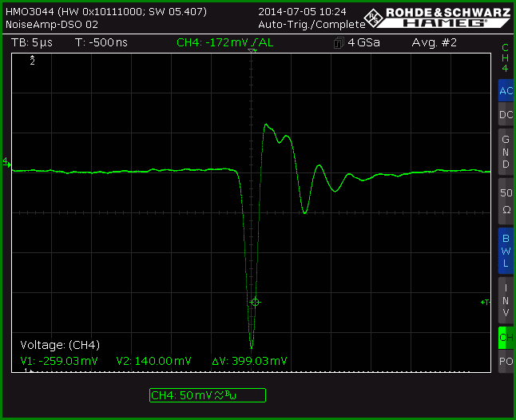Click the Rohde & Schwarz diamond logo

(374, 18)
